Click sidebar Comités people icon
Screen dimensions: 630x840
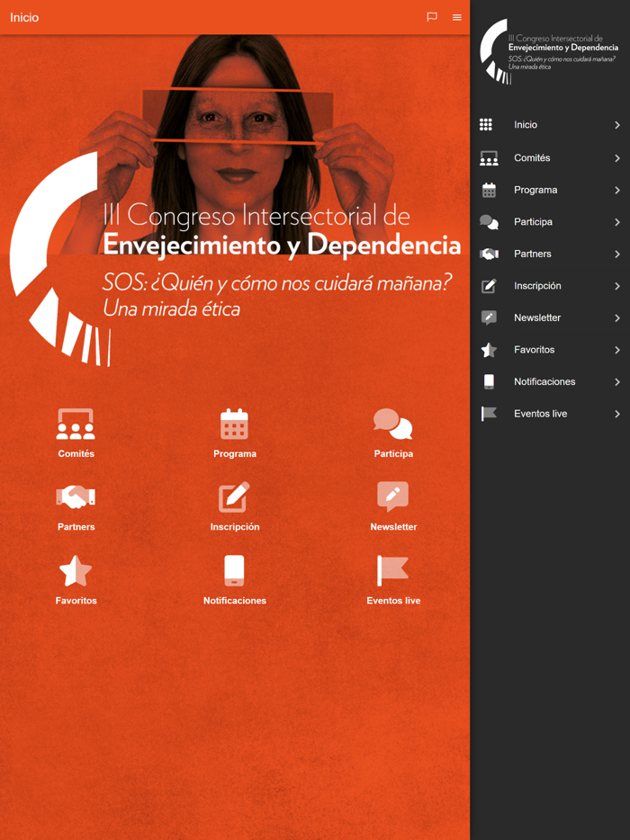coord(489,158)
